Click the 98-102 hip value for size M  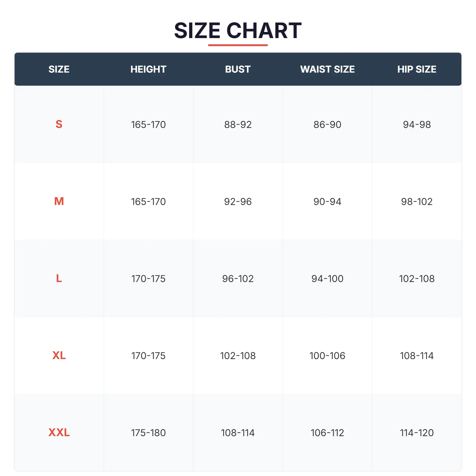[416, 202]
